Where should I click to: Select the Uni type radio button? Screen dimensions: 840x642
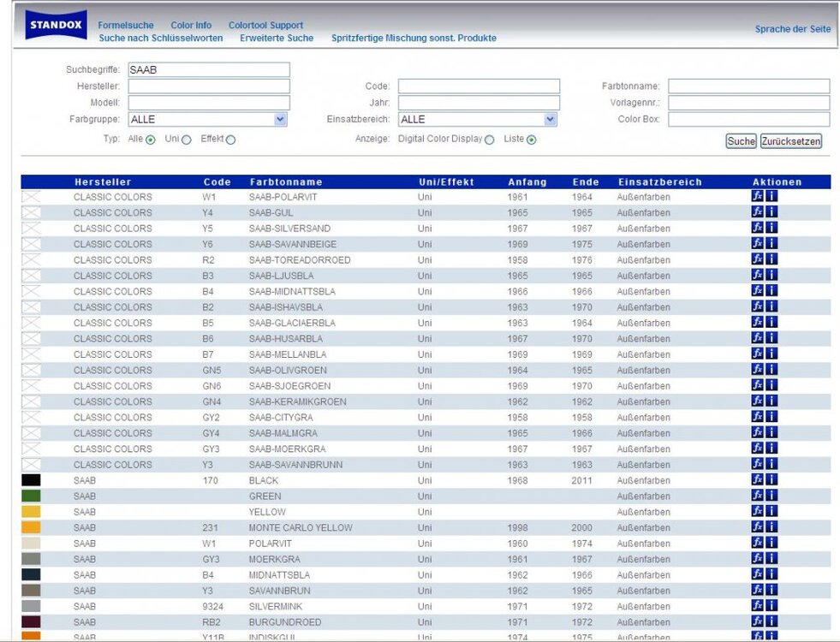click(187, 140)
